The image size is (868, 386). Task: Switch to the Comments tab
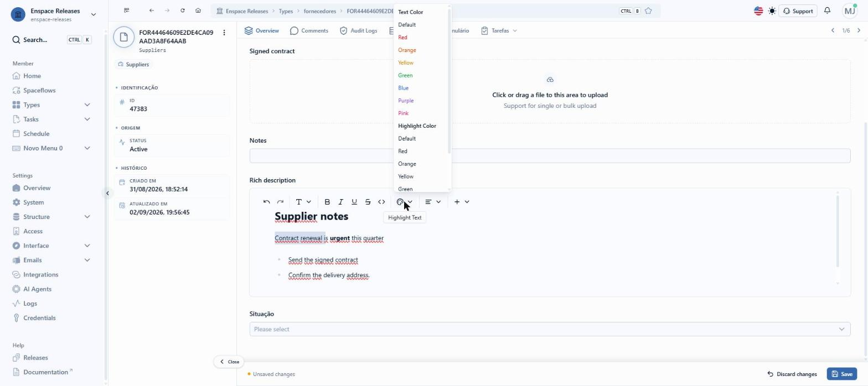click(x=309, y=30)
